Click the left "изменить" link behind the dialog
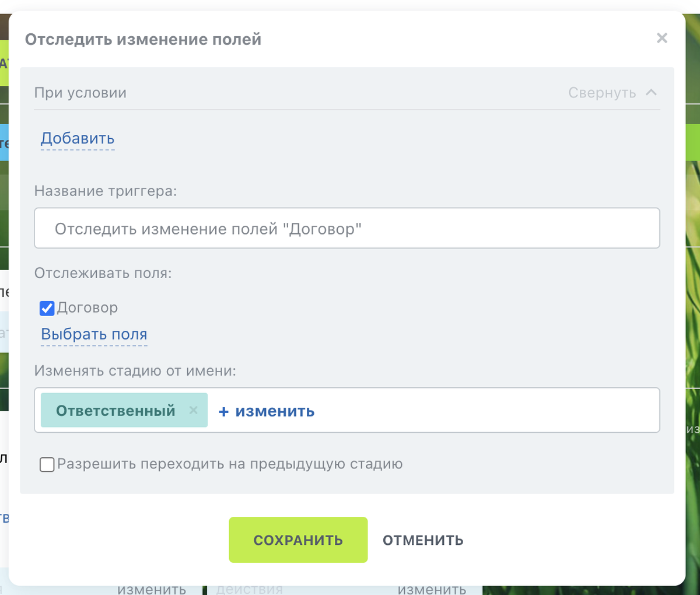The image size is (700, 595). point(152,589)
